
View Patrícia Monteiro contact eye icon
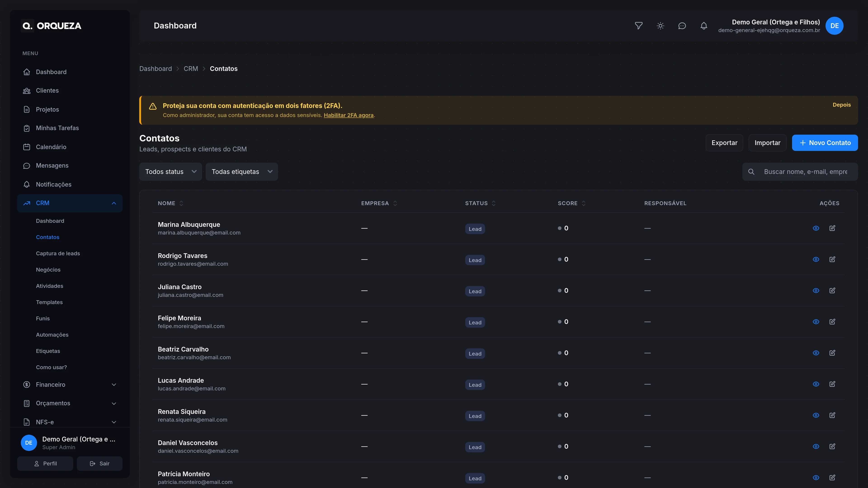tap(816, 478)
